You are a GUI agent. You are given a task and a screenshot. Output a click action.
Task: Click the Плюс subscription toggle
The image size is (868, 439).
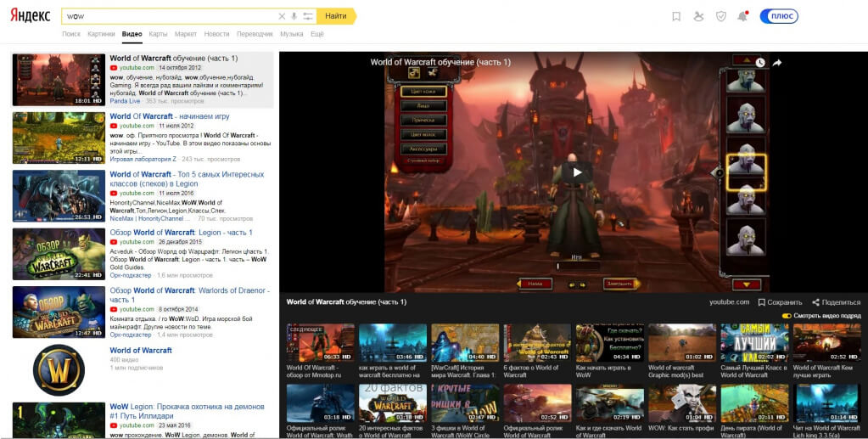point(779,16)
